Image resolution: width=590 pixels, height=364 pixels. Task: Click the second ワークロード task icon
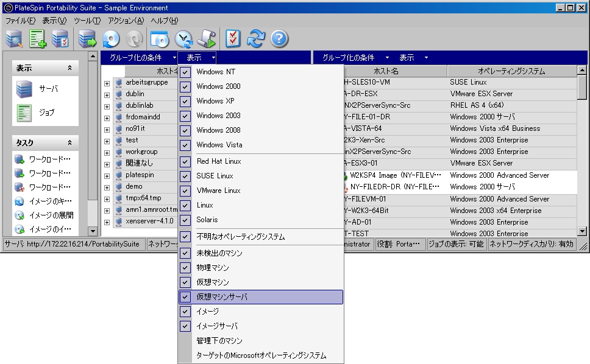(x=19, y=173)
